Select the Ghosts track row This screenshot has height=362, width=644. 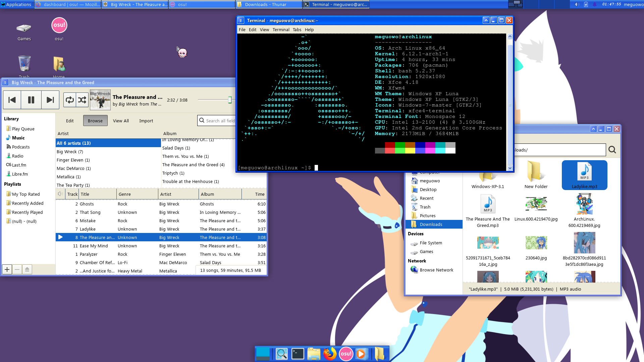point(161,204)
